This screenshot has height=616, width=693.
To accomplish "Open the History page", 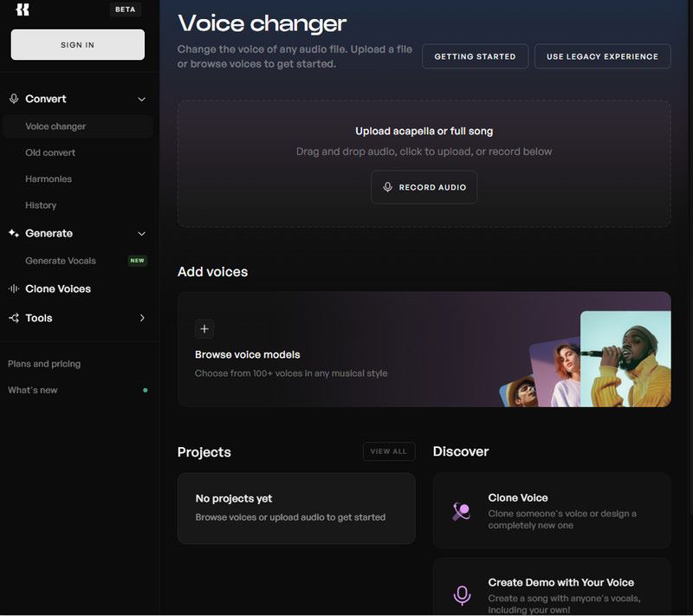I will coord(41,205).
